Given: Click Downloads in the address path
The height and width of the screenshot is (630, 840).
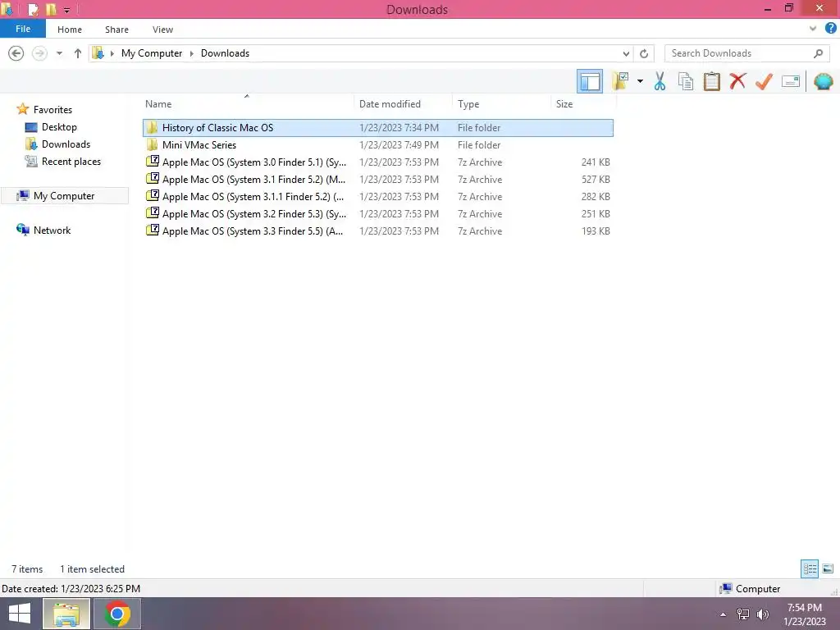Looking at the screenshot, I should point(225,53).
